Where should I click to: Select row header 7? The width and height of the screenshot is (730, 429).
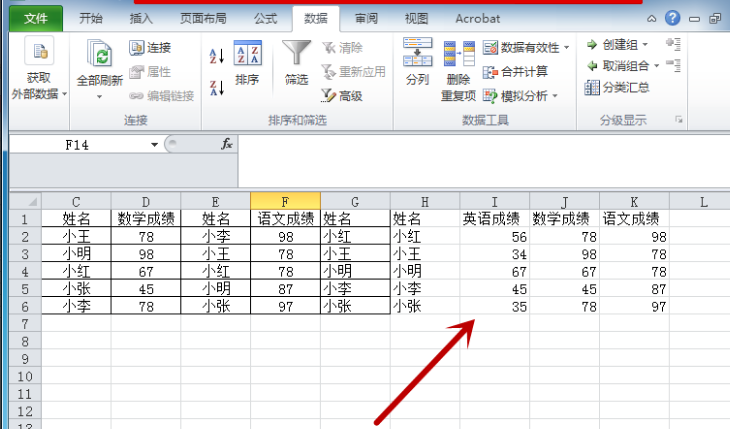25,324
